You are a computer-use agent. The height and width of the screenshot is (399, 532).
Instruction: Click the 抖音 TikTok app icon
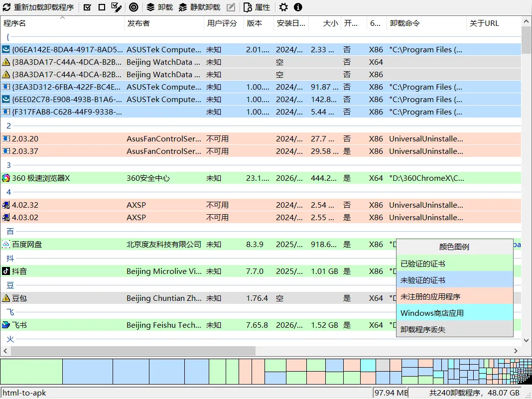coord(6,271)
